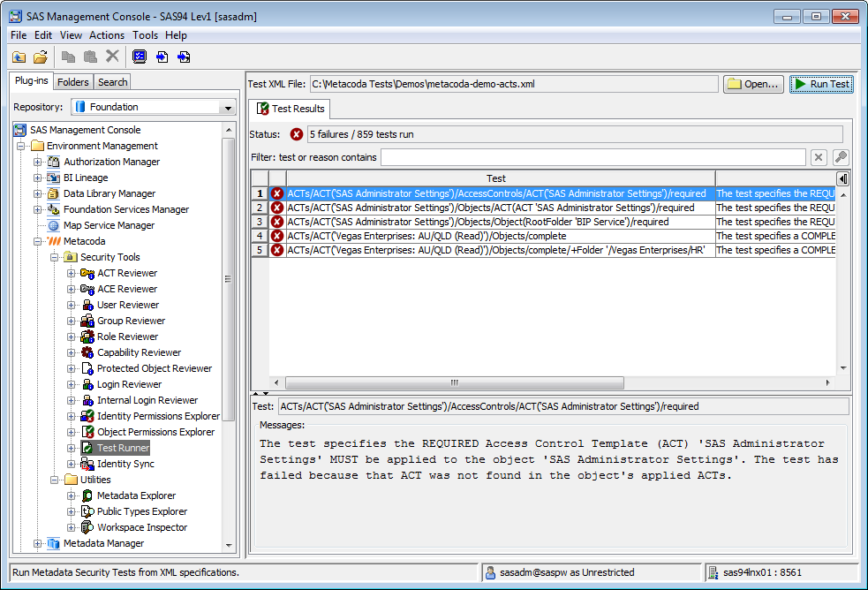Expand the Metadata Manager node
This screenshot has height=590, width=868.
pyautogui.click(x=38, y=543)
